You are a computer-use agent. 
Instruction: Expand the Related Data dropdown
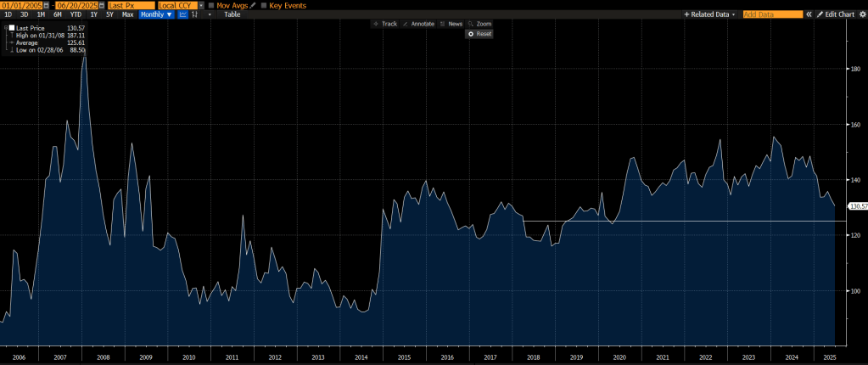click(711, 14)
